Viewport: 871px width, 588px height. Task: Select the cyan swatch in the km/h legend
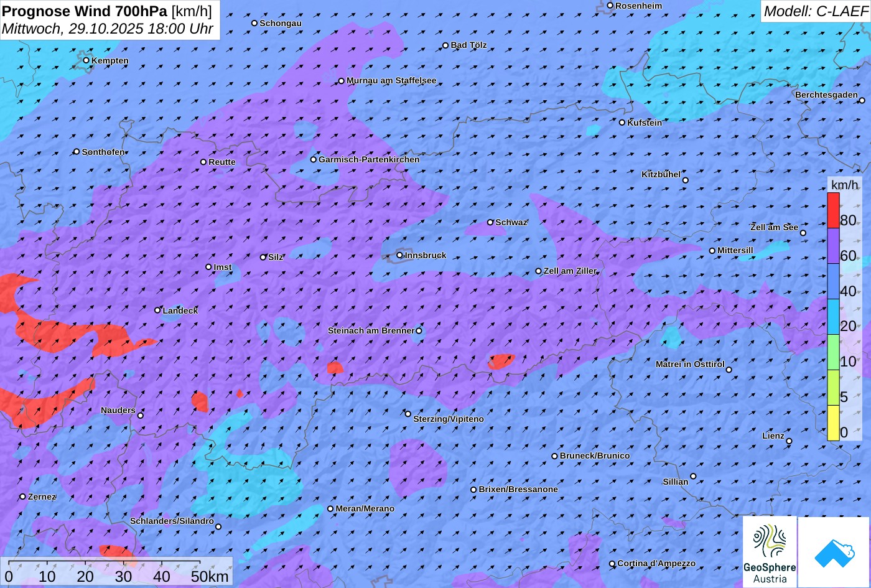click(x=833, y=317)
